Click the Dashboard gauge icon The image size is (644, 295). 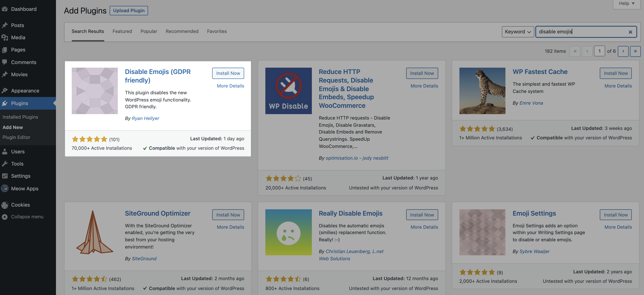[x=5, y=9]
